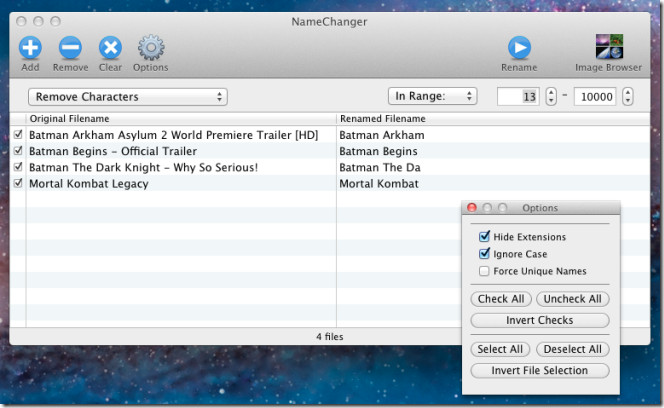Close the Options panel with red button
Screen dimensions: 664x408
(x=472, y=208)
